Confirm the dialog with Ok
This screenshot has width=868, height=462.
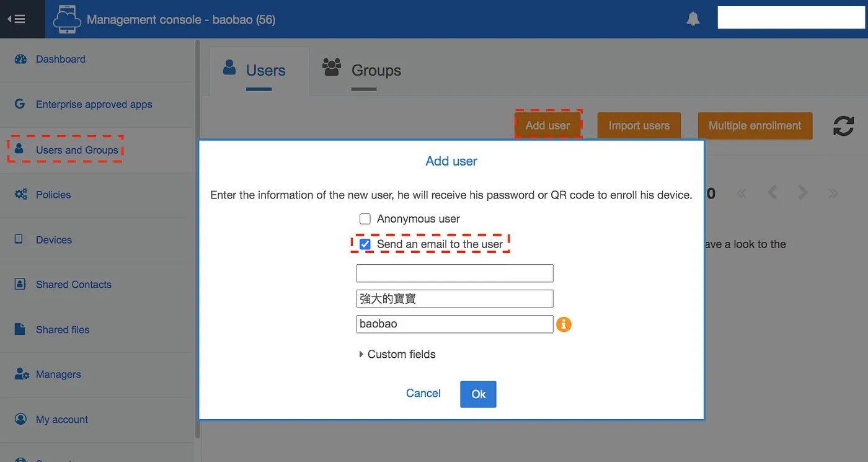478,394
